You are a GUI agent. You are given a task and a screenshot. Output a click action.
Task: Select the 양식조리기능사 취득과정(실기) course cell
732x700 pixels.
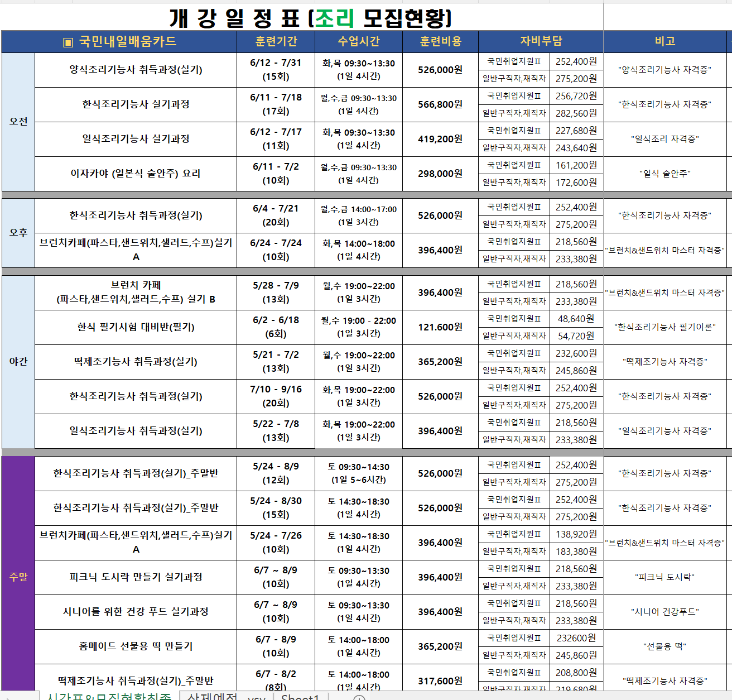136,70
